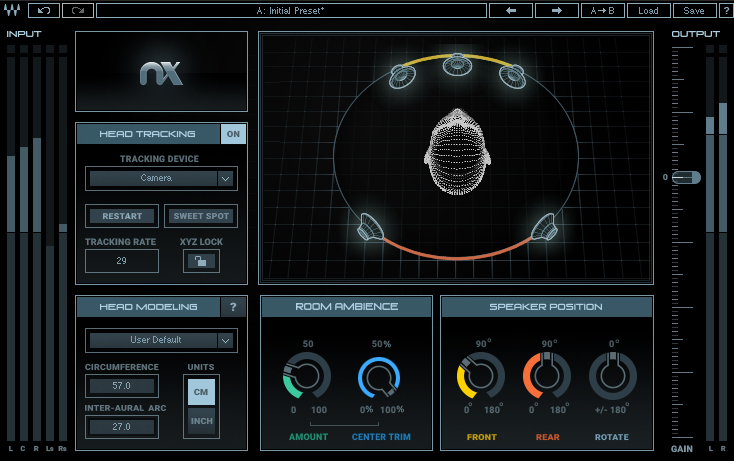This screenshot has height=461, width=734.
Task: Toggle the XYZ Lock padlock icon
Action: coord(201,261)
